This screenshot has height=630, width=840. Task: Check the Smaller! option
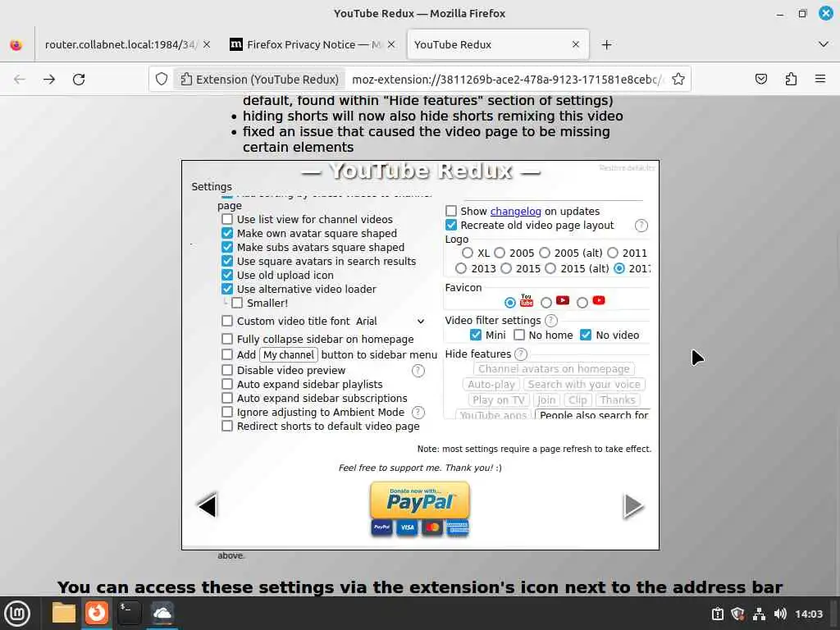(x=237, y=303)
